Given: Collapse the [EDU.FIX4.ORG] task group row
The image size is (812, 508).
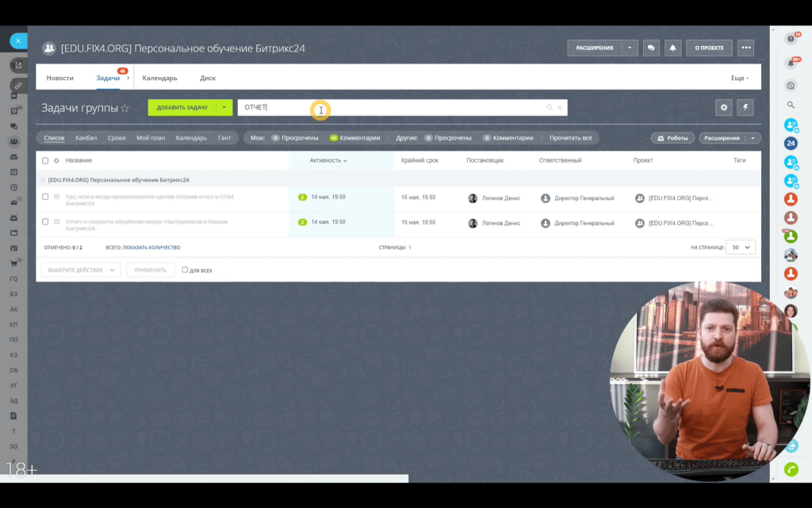Looking at the screenshot, I should point(43,180).
